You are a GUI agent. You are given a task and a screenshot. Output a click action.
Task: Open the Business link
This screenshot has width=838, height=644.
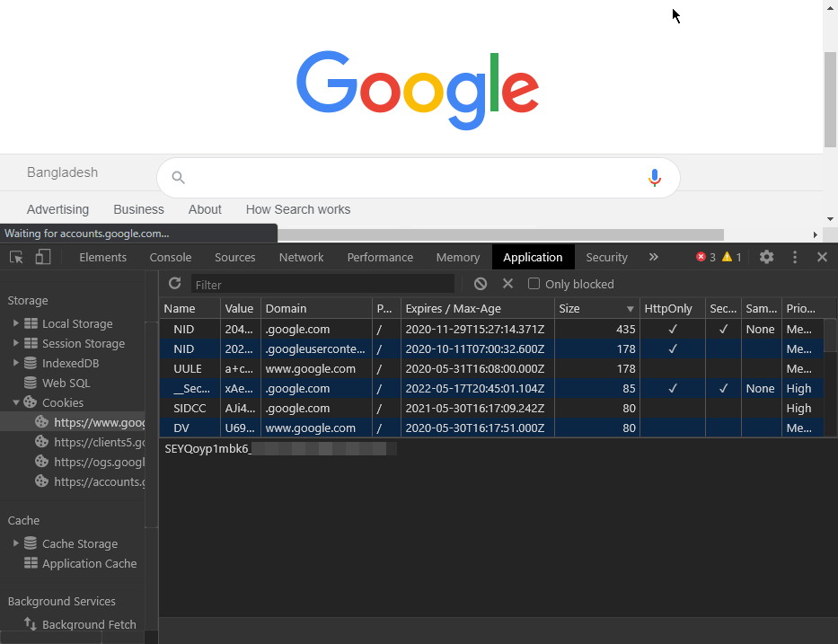(x=138, y=209)
